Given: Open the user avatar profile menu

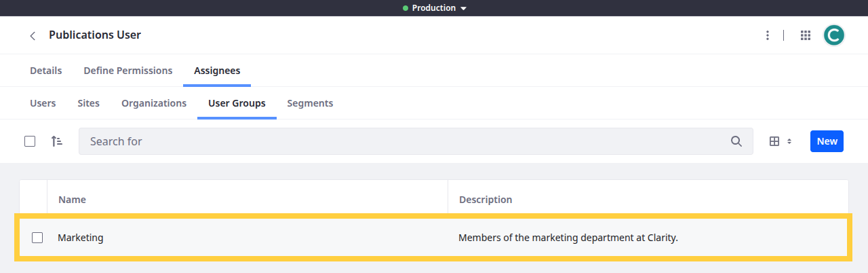Looking at the screenshot, I should point(833,35).
